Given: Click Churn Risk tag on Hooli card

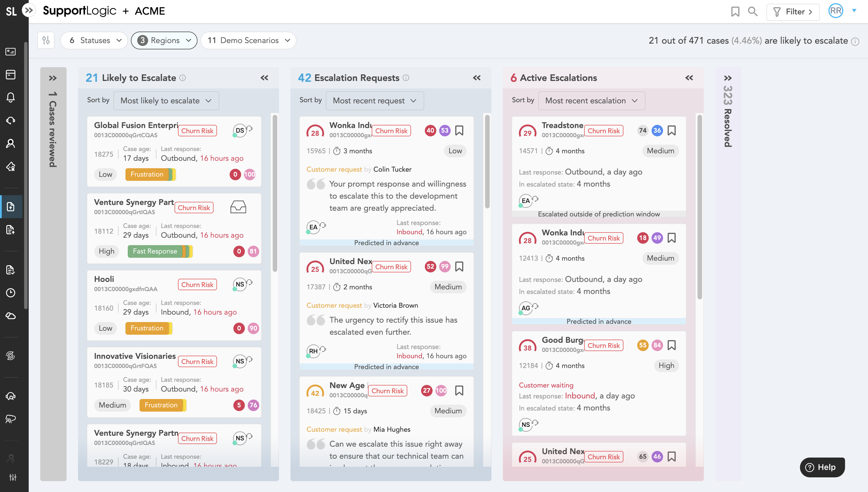Looking at the screenshot, I should pos(197,285).
